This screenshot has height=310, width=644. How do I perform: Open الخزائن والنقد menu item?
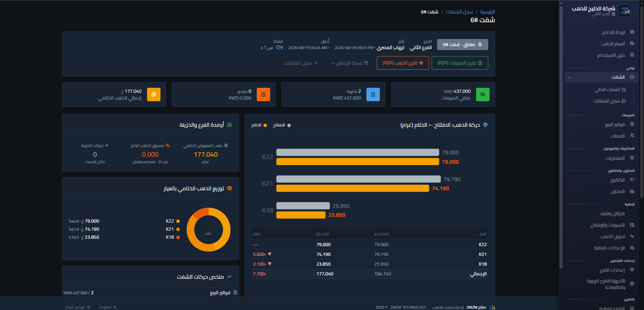(x=612, y=214)
